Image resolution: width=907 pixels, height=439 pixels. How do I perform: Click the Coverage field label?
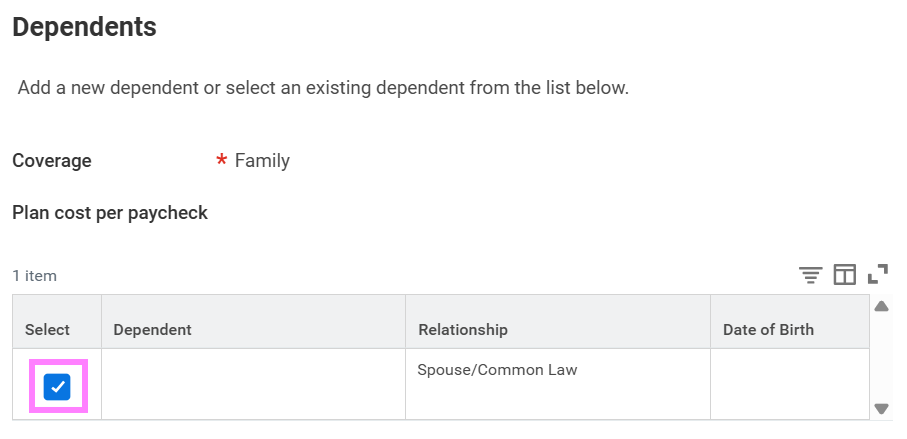coord(52,161)
